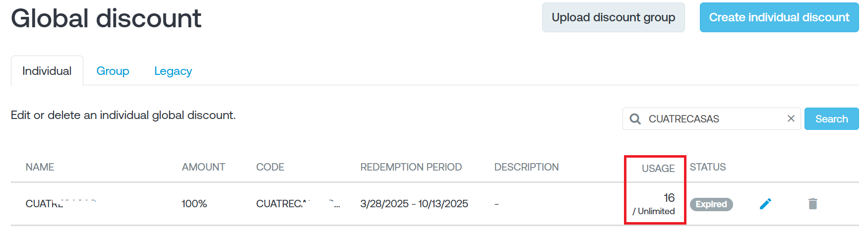Click the 100% amount cell in the row
The image size is (868, 235).
(194, 204)
